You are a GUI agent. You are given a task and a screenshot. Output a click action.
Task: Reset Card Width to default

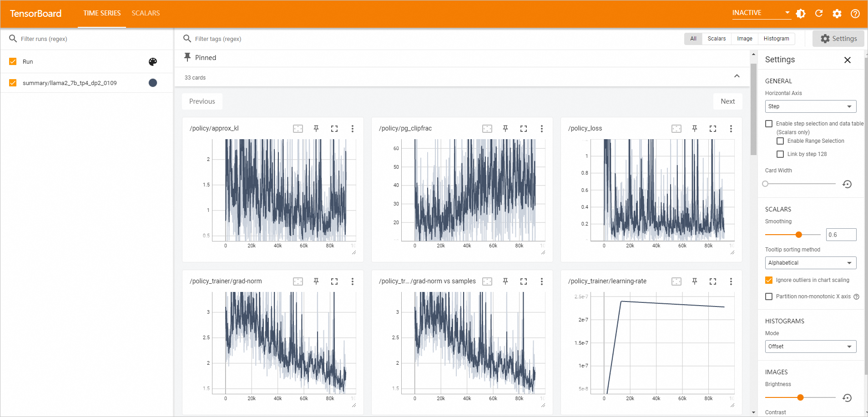coord(847,184)
